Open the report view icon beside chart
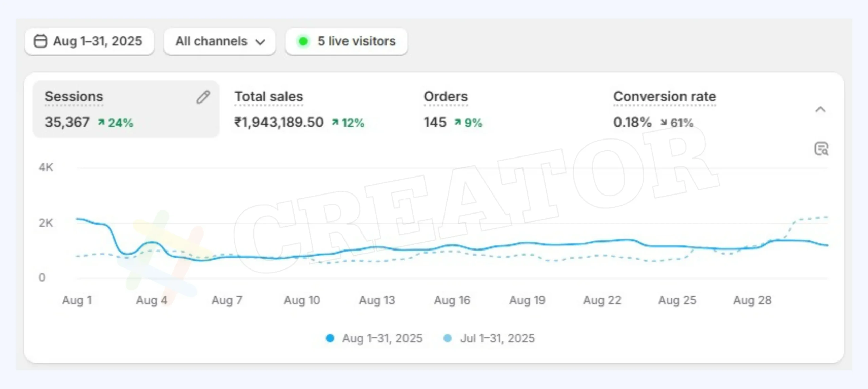 [x=821, y=149]
